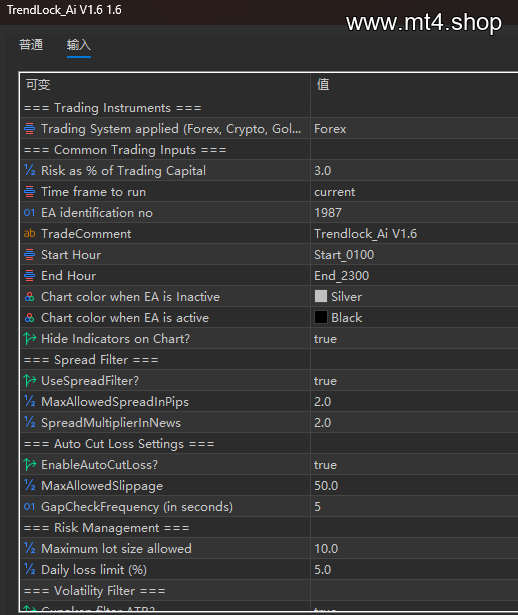Select the EA identification no label
518x615 pixels.
[97, 213]
